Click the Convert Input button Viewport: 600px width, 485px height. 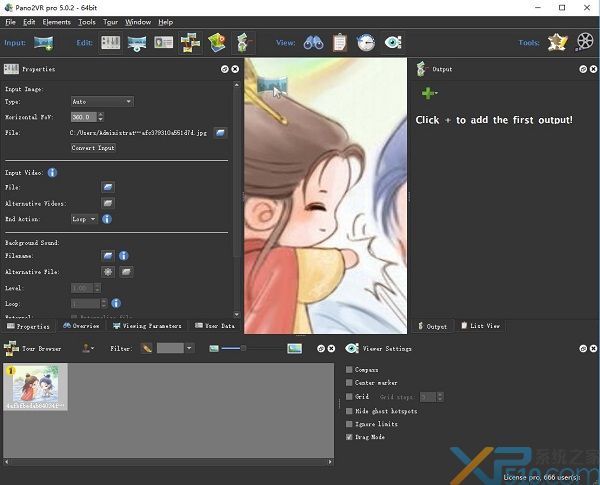pyautogui.click(x=93, y=148)
